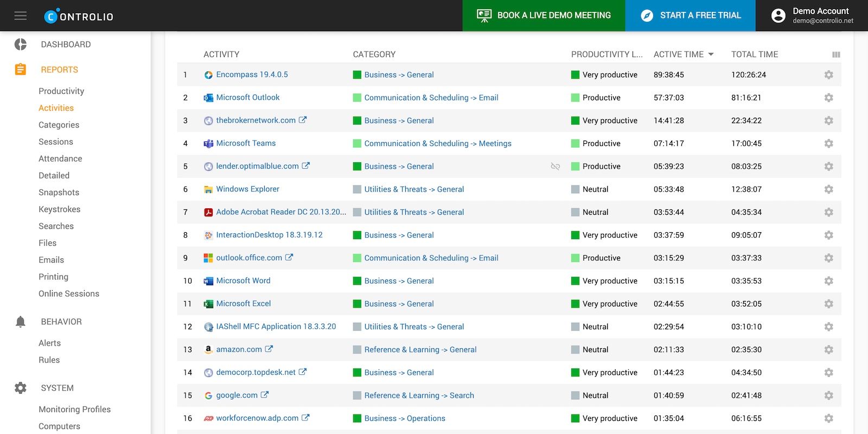Open settings gear for workforcenow.adp.com row
Image resolution: width=868 pixels, height=434 pixels.
point(828,418)
